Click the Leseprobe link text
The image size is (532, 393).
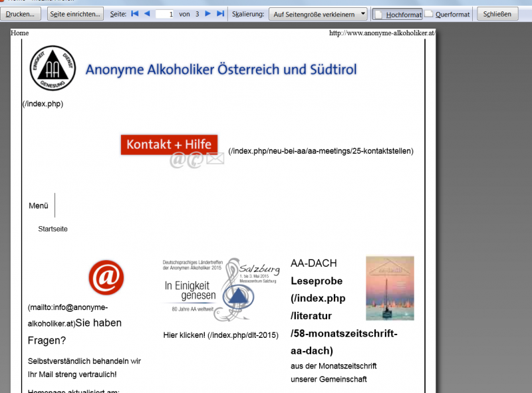(x=317, y=281)
